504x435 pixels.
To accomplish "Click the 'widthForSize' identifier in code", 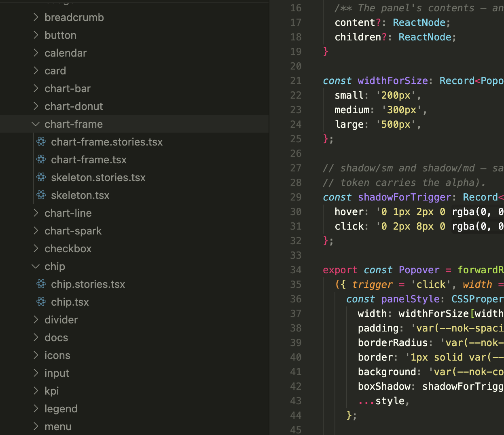I will click(x=393, y=81).
